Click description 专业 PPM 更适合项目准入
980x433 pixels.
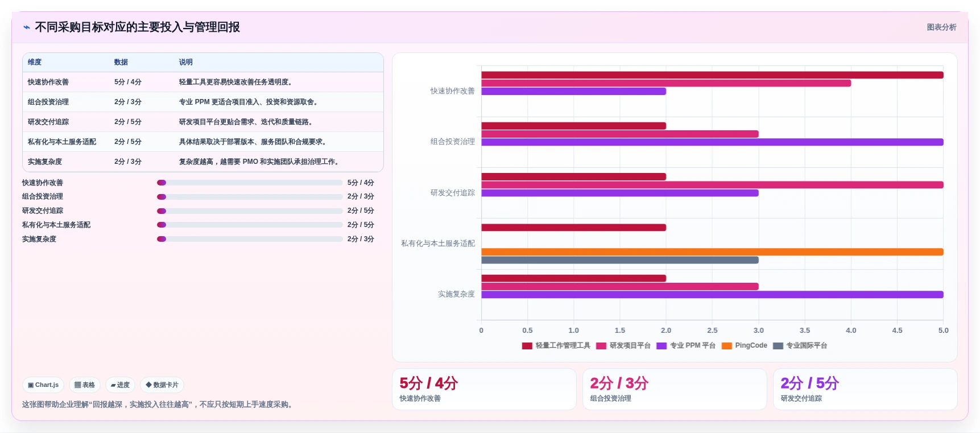tap(249, 102)
